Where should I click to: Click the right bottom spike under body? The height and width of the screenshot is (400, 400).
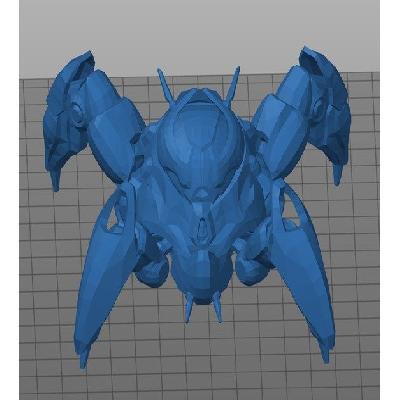(217, 307)
